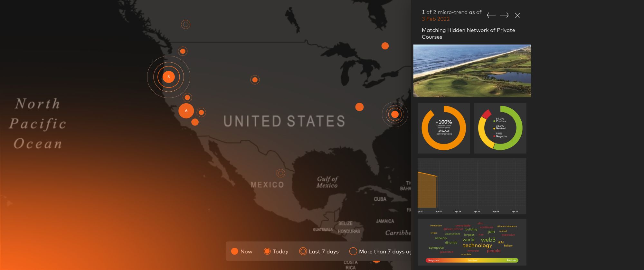
Task: Toggle the Last 7 days legend filter
Action: coord(319,251)
